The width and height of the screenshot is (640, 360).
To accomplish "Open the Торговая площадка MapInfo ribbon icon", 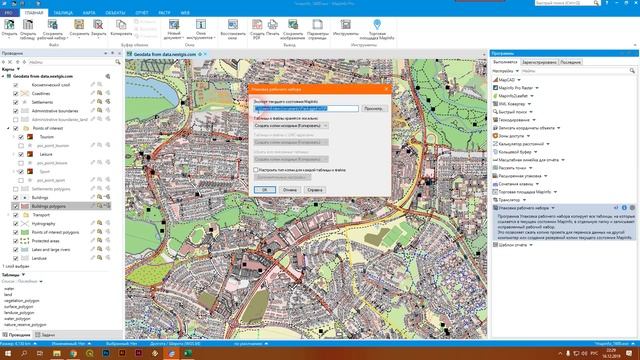I will coord(377,24).
